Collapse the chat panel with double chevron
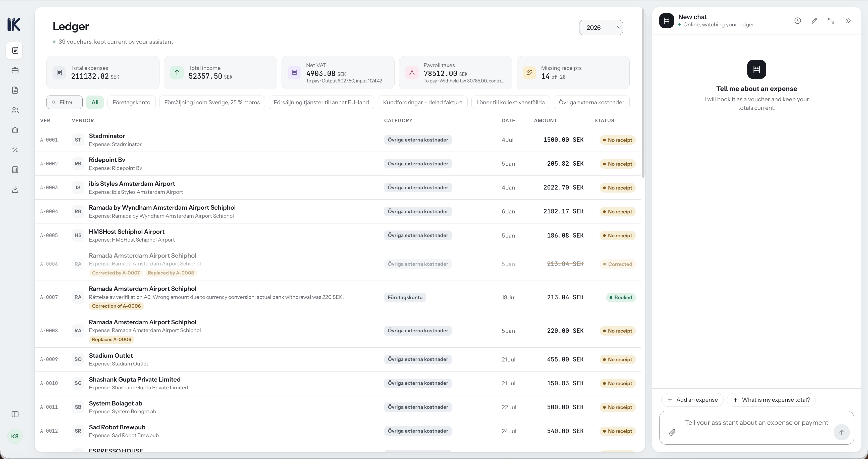This screenshot has width=868, height=459. click(x=848, y=21)
